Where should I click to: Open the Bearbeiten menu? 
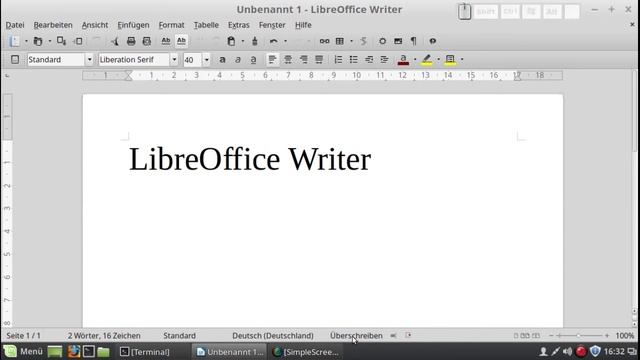53,25
